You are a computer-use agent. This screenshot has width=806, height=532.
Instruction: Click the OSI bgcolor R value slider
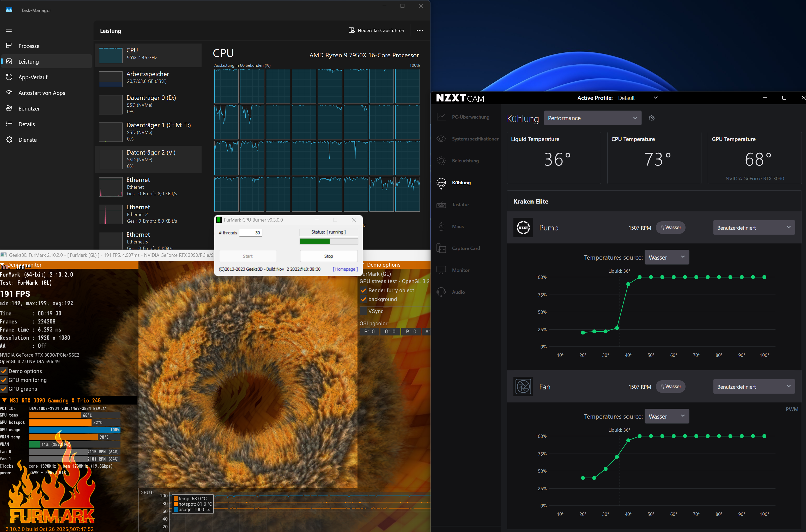click(369, 332)
